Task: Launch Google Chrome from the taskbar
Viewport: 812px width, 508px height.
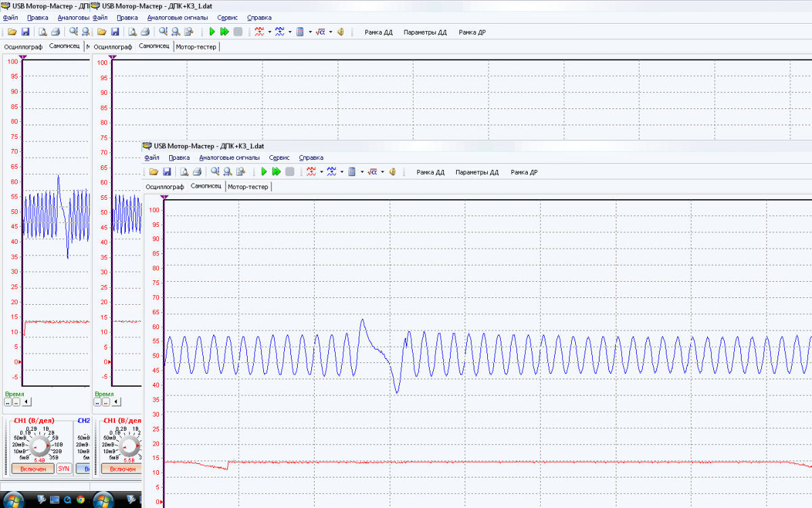Action: pos(81,500)
